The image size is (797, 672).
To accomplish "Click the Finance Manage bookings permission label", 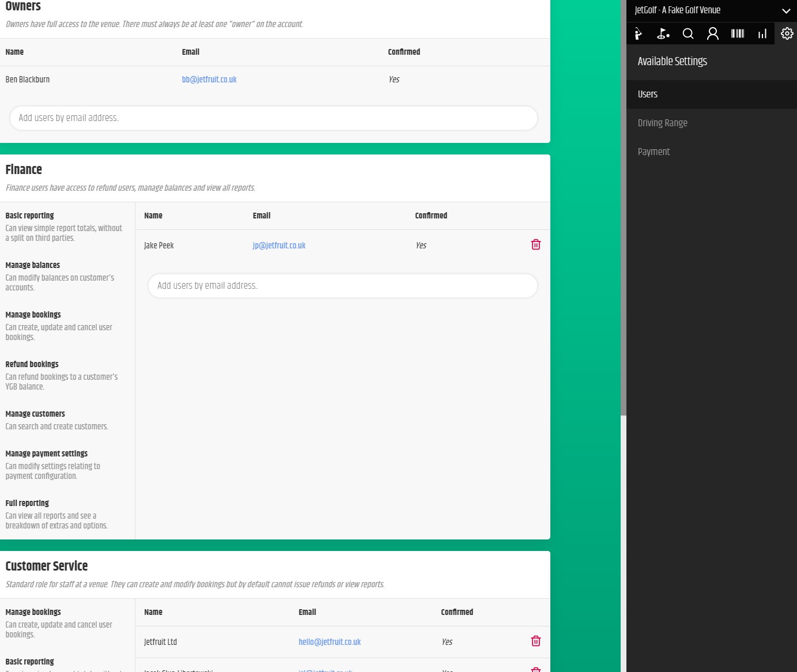I will [x=33, y=315].
